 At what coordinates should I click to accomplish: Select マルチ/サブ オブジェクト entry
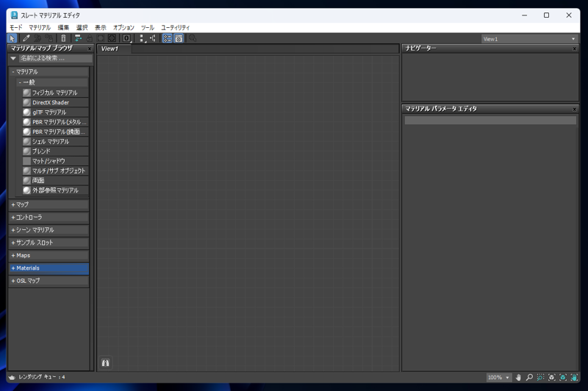pos(55,171)
